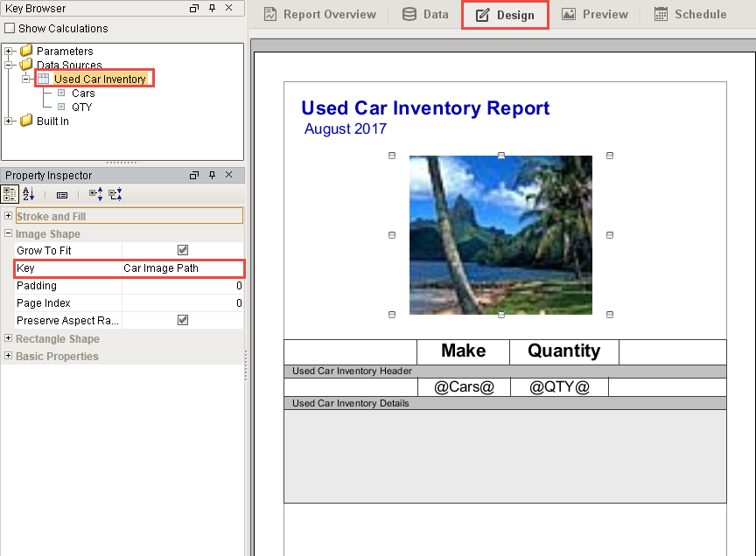Image resolution: width=756 pixels, height=556 pixels.
Task: Expand Rectangle Shape properties section
Action: click(8, 338)
